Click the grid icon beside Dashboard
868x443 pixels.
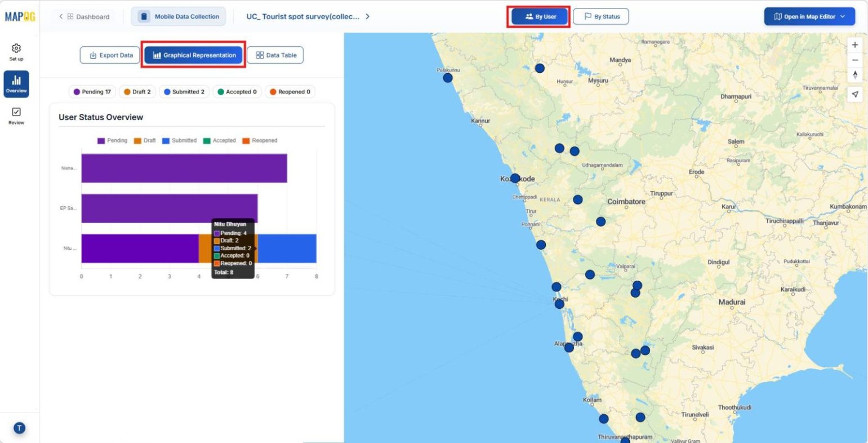coord(69,16)
